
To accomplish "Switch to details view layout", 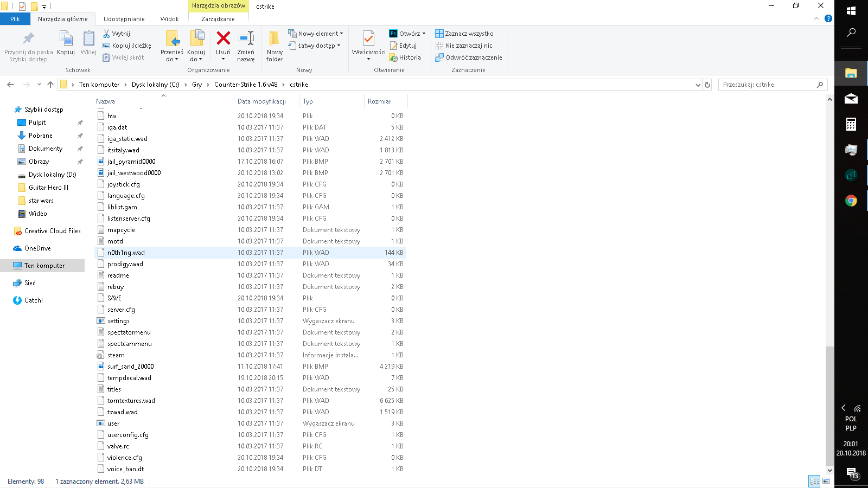I will (814, 481).
